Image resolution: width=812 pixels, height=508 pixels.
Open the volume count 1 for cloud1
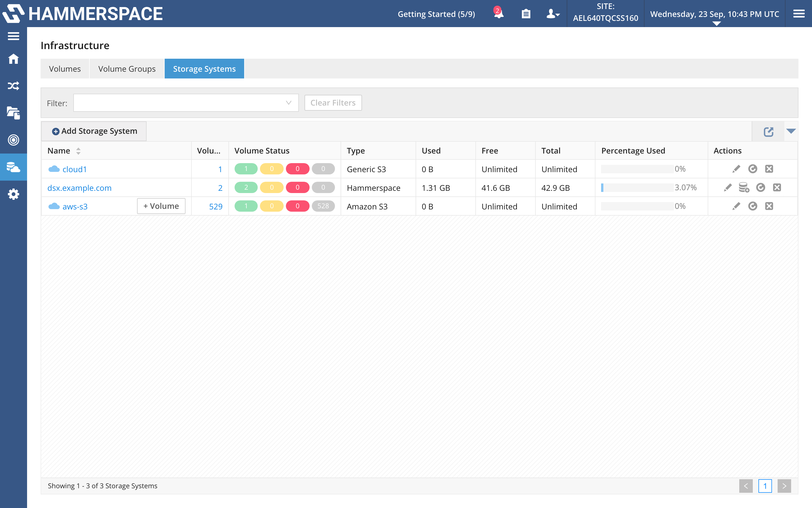pyautogui.click(x=220, y=169)
